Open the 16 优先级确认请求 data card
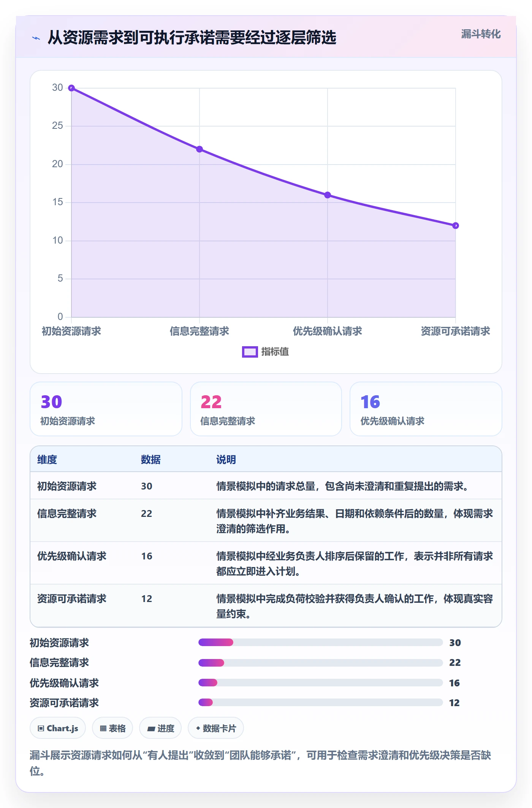This screenshot has width=532, height=808. tap(426, 409)
